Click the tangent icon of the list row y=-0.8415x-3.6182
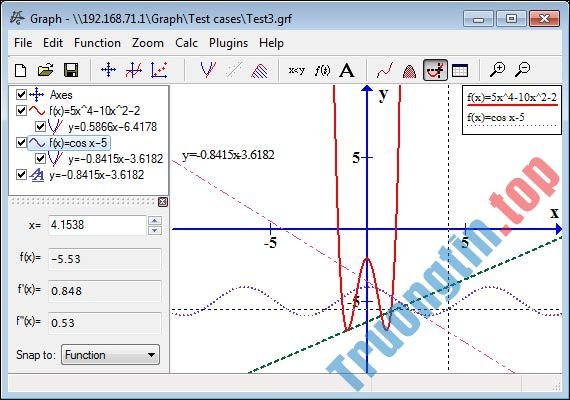Screen dimensions: 570x400 56,159
